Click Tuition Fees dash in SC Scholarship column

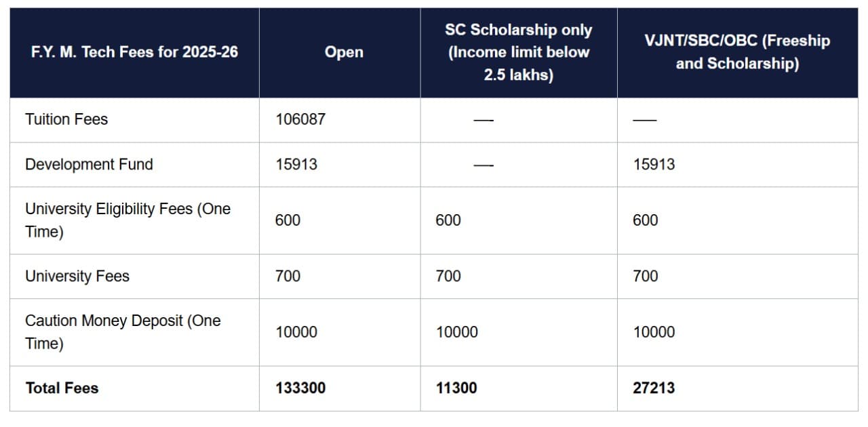coord(484,120)
